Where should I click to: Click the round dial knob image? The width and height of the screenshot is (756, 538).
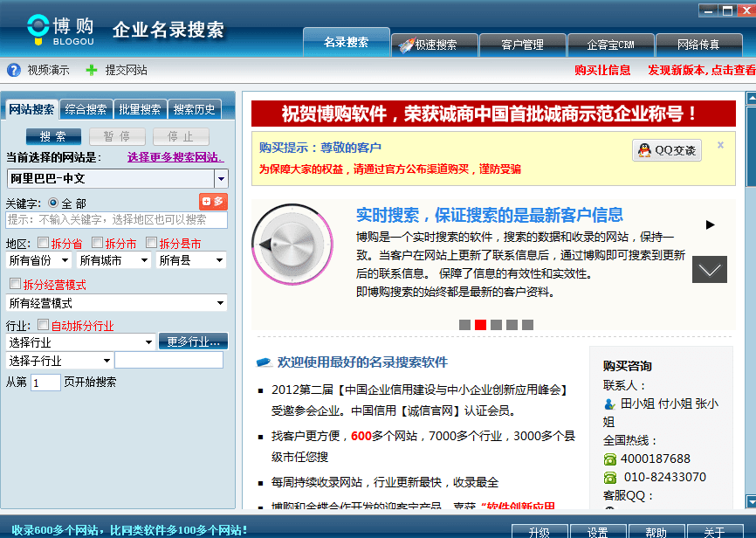(x=292, y=245)
